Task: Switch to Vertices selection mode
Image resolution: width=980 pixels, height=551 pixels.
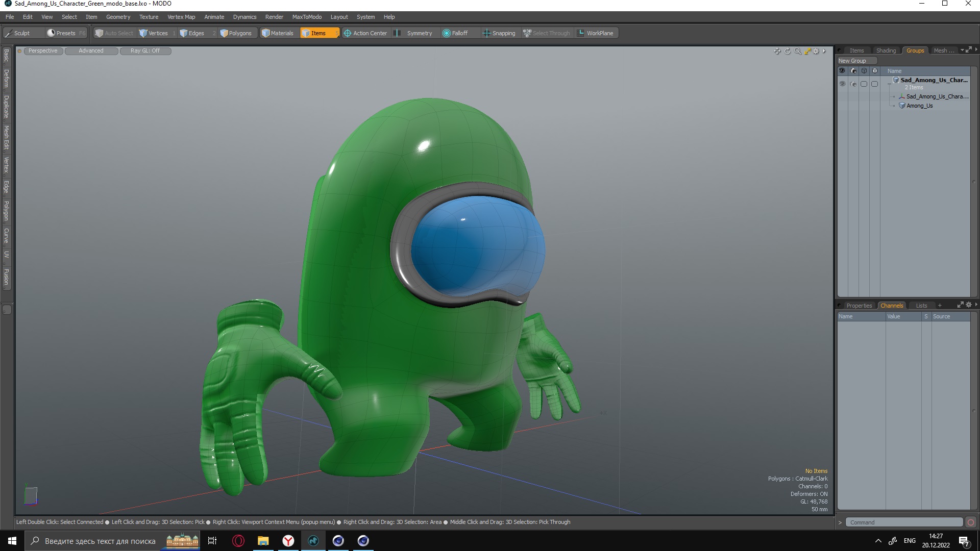Action: (x=157, y=33)
